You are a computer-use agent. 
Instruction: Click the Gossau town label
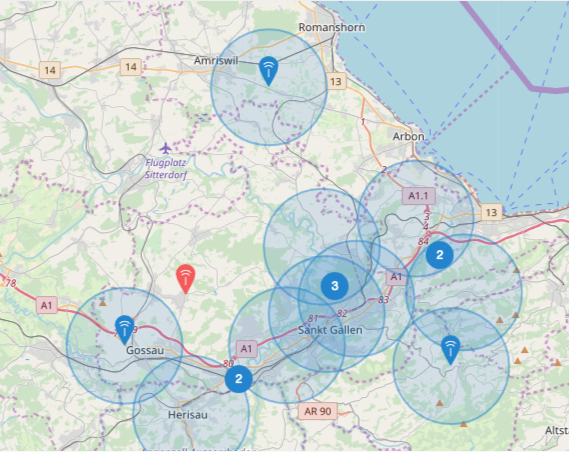[x=145, y=350]
